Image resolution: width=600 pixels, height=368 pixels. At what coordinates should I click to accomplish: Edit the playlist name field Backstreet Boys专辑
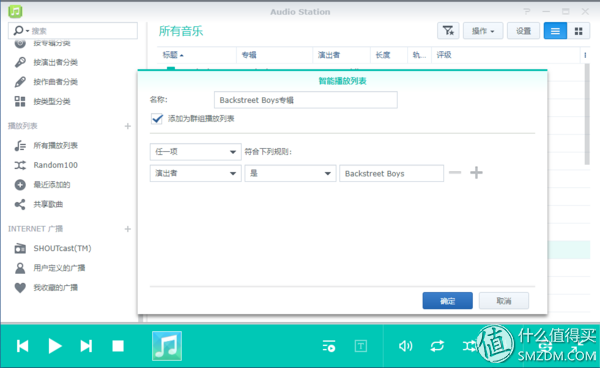(x=306, y=100)
